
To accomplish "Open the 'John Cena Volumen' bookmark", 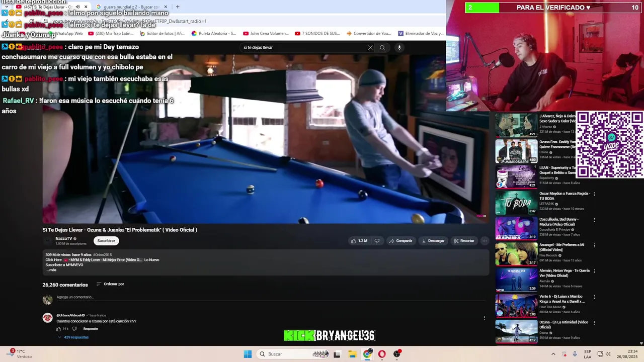I will 266,34.
